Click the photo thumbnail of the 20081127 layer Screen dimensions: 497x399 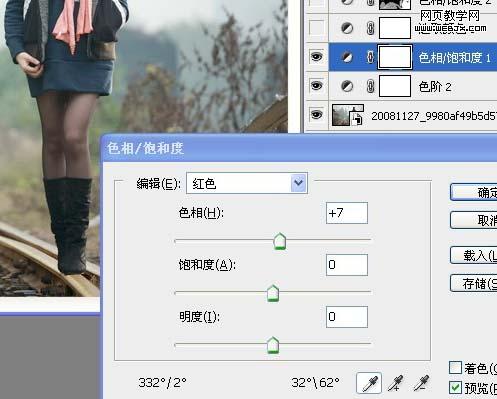[348, 115]
